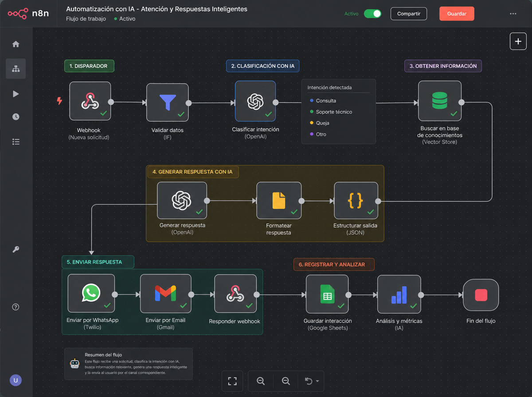Select the Formatear respuesta node
The width and height of the screenshot is (532, 397).
tap(279, 200)
